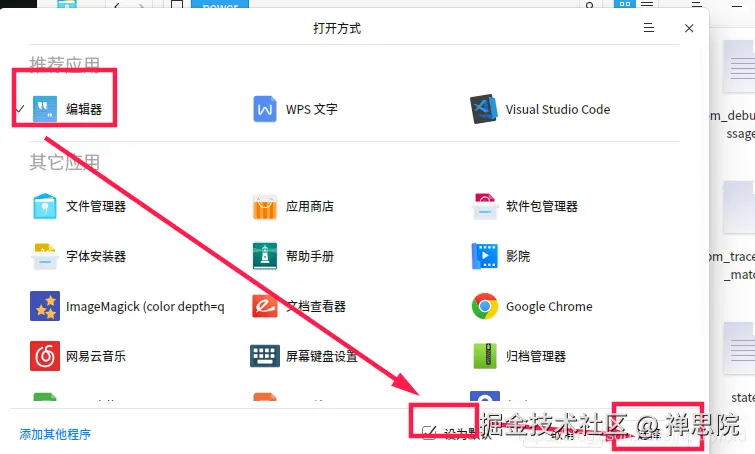Pick Visual Studio Code as the opener
The width and height of the screenshot is (755, 454).
(x=540, y=109)
